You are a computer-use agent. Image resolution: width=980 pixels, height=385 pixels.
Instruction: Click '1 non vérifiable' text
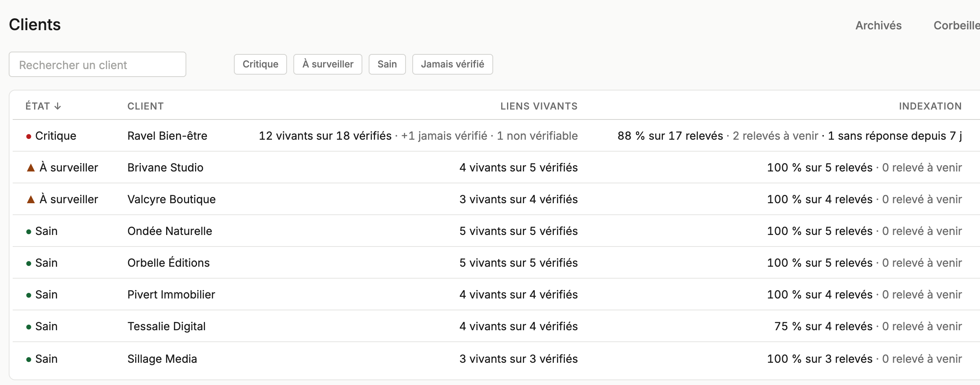coord(537,136)
